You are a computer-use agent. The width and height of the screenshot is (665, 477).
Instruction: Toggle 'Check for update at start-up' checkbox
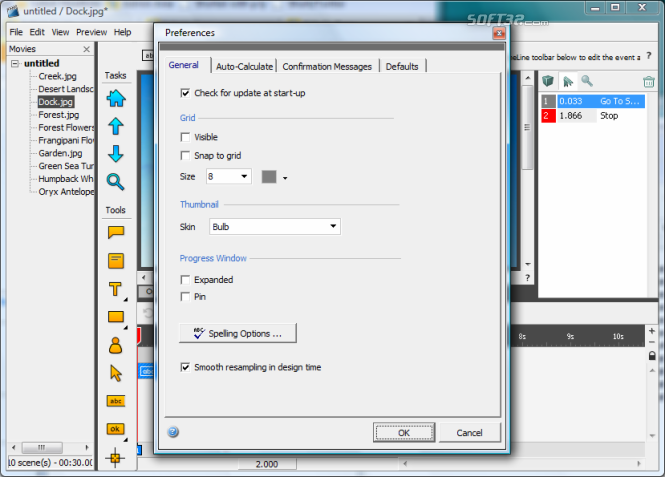[185, 93]
